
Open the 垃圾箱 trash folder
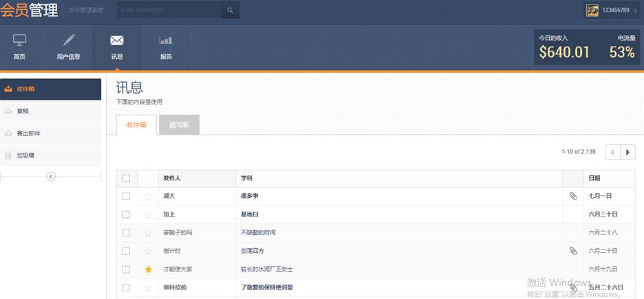tap(51, 155)
